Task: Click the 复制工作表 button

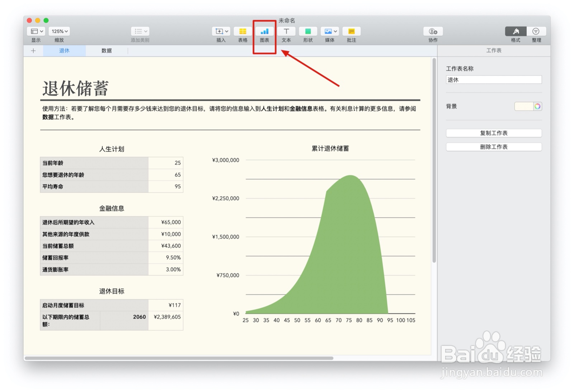Action: coord(494,133)
